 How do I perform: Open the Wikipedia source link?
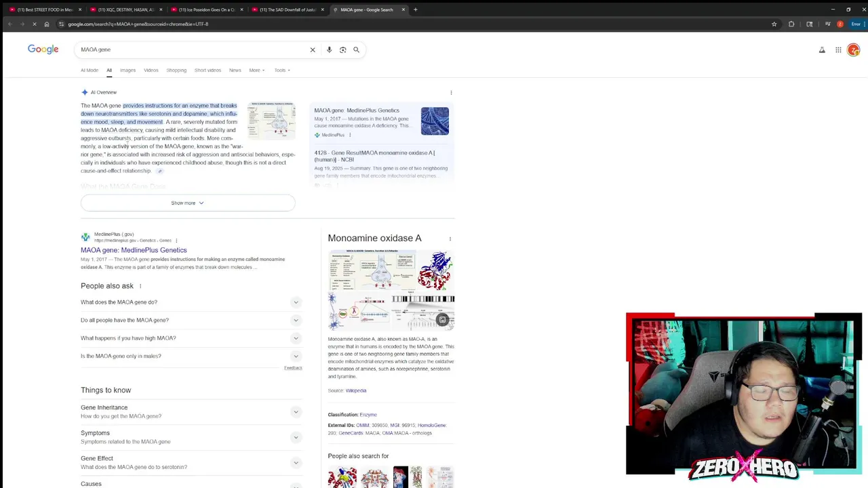pyautogui.click(x=356, y=390)
